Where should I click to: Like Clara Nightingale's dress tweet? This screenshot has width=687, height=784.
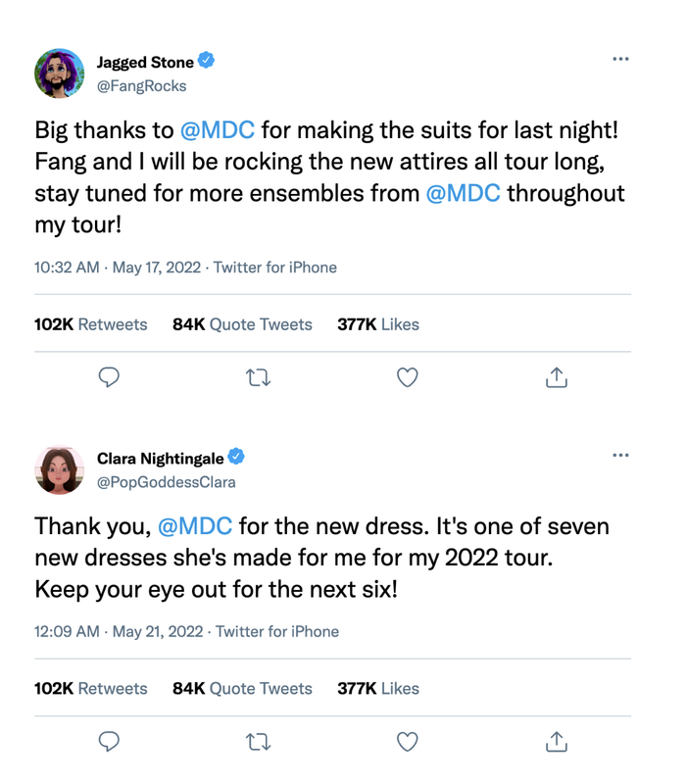408,742
